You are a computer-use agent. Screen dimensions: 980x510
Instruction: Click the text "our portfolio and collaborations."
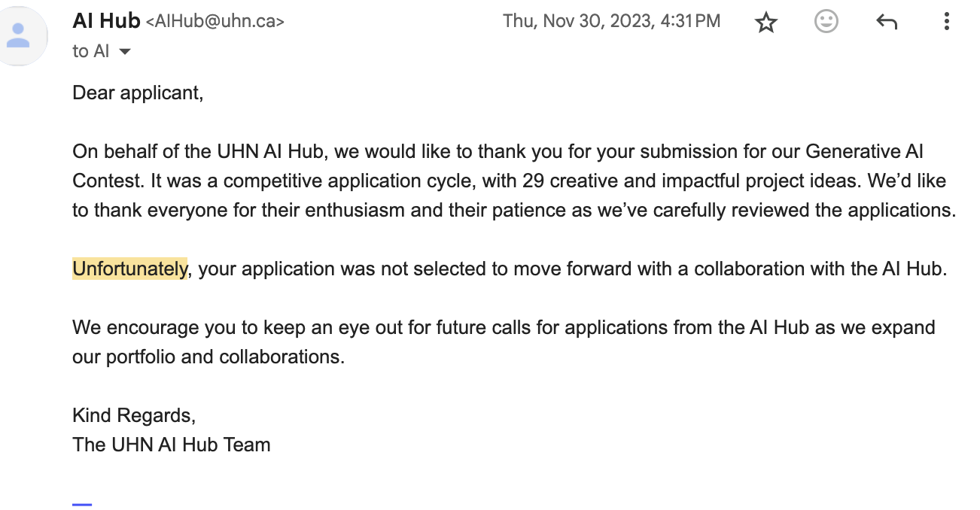pos(208,357)
